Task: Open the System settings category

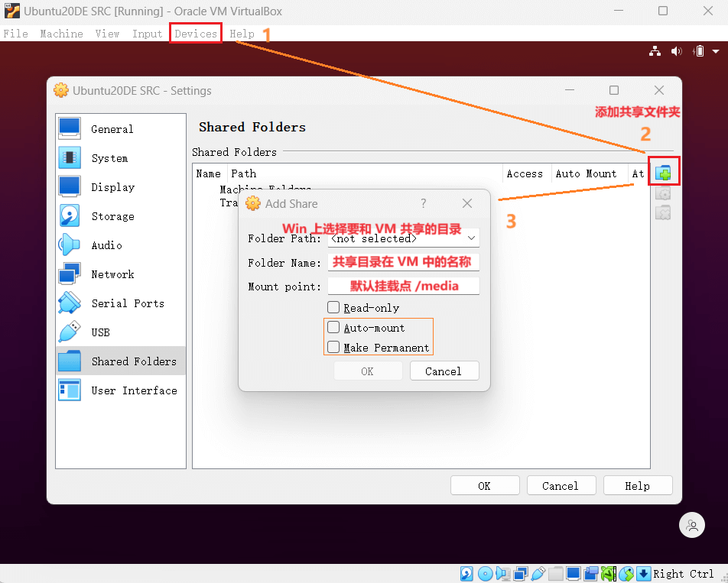Action: click(x=121, y=158)
